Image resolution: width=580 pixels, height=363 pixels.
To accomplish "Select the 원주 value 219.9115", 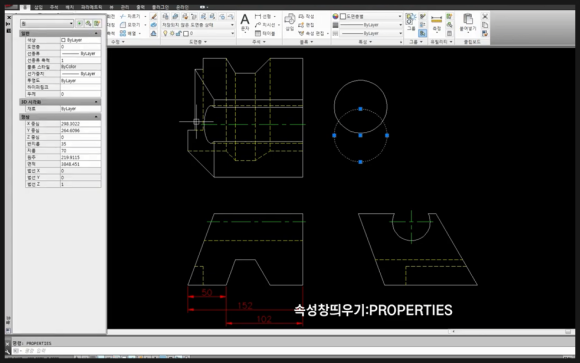I will [x=80, y=157].
